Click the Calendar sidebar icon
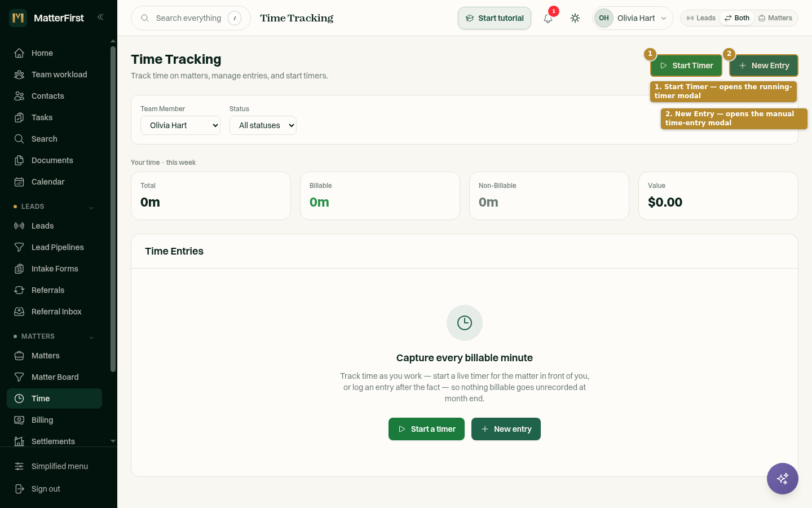812x508 pixels. click(19, 182)
